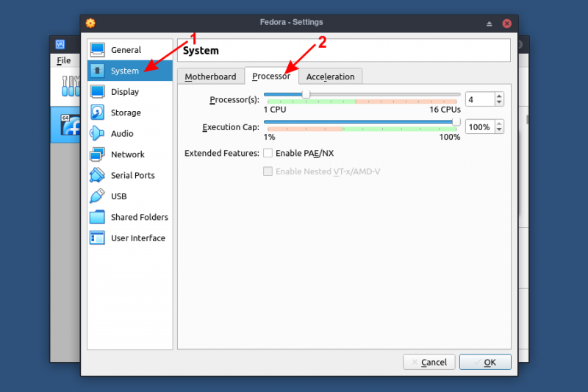
Task: Open the Acceleration tab
Action: click(330, 76)
